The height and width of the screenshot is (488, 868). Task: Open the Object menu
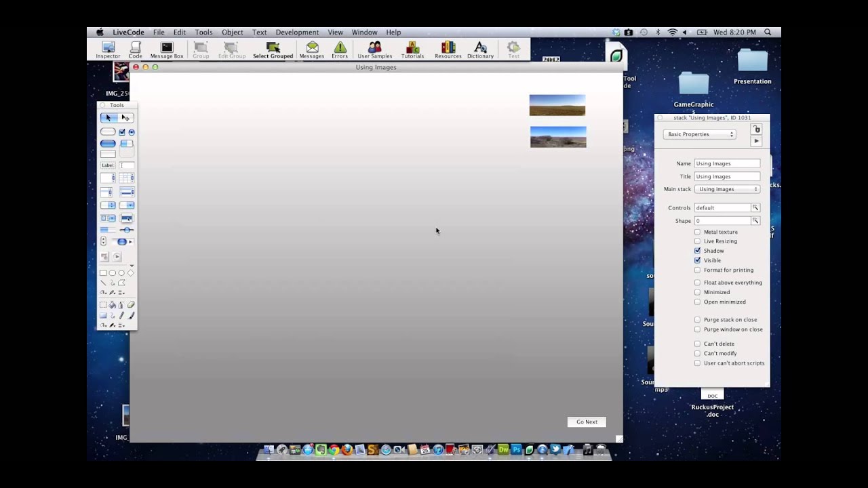[x=232, y=33]
